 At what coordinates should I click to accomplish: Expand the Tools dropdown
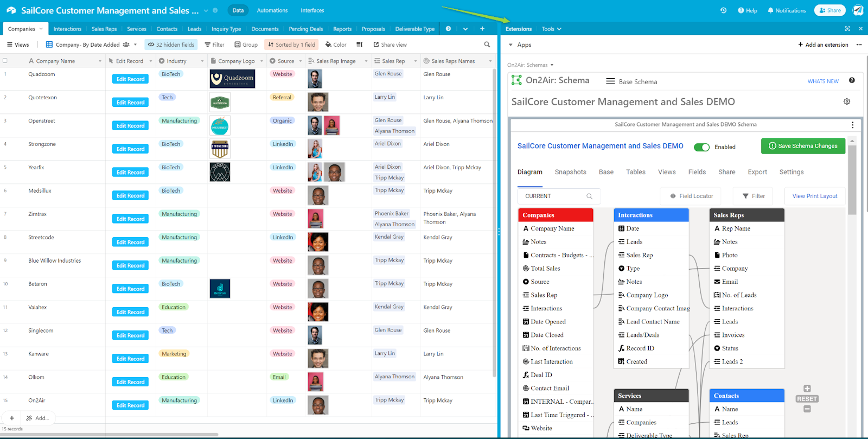[551, 29]
